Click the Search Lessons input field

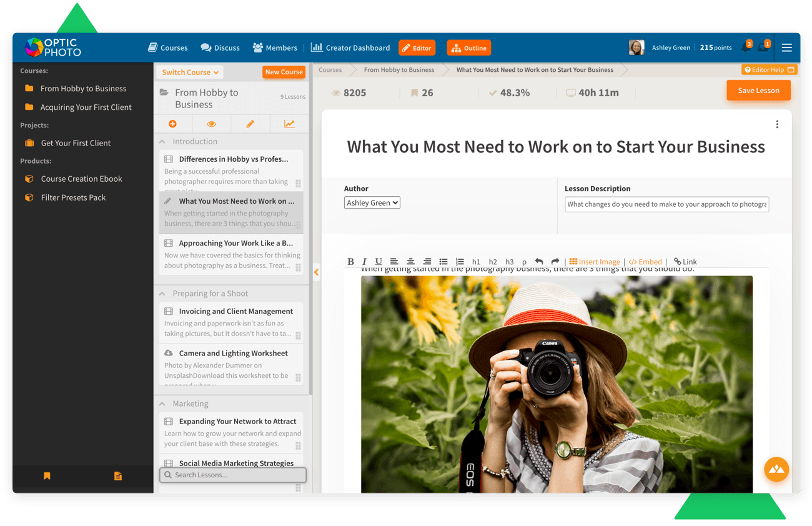(x=232, y=475)
